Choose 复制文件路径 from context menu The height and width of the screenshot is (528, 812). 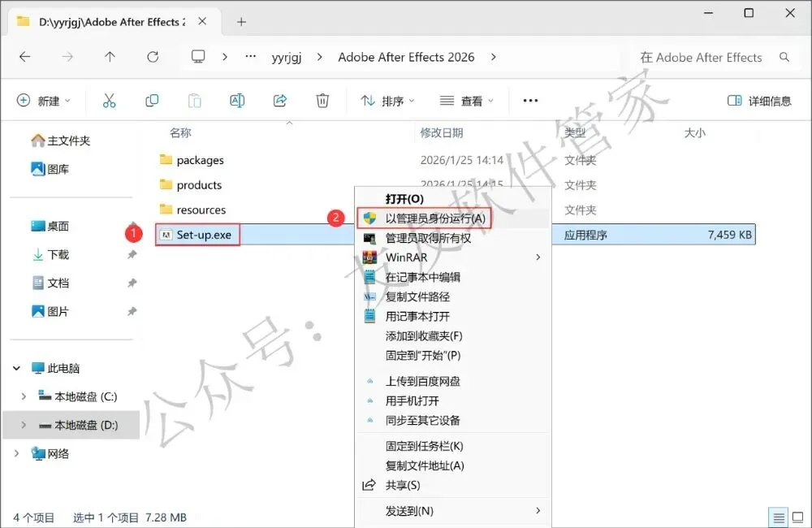[x=452, y=296]
